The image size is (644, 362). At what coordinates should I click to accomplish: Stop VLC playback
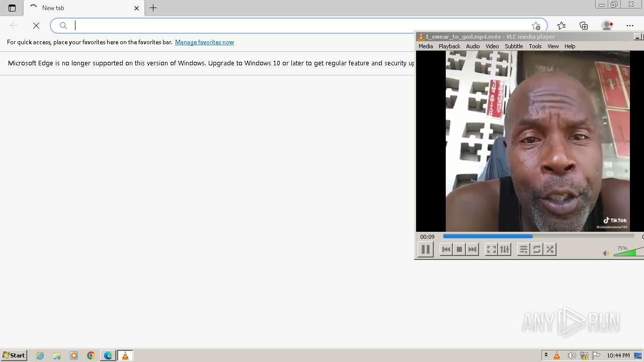459,249
